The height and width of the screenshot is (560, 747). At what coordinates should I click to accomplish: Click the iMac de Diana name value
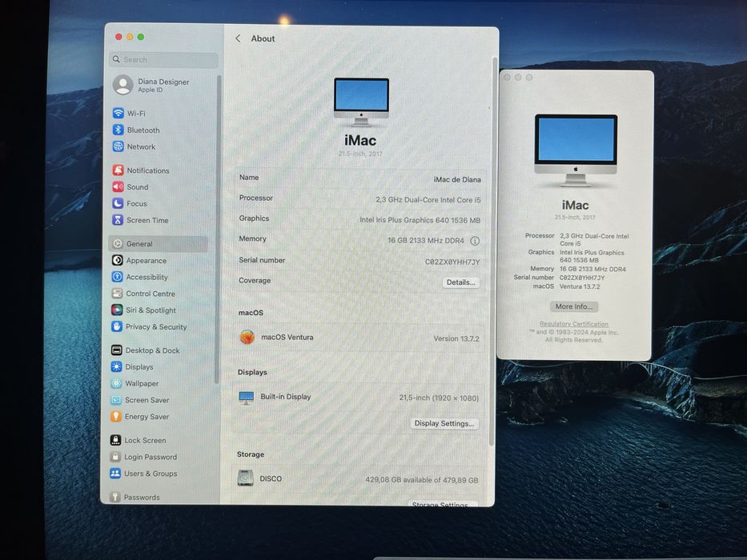coord(457,179)
